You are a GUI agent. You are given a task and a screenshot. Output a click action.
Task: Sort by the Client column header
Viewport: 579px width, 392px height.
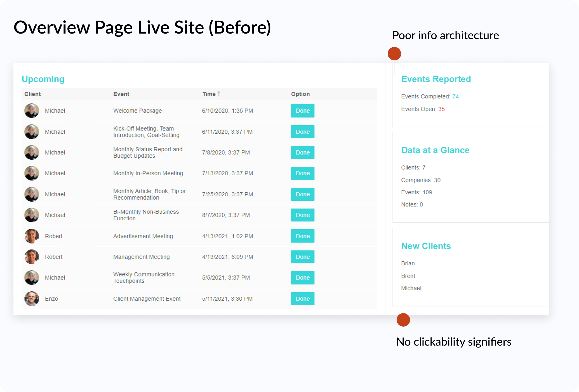pos(32,94)
